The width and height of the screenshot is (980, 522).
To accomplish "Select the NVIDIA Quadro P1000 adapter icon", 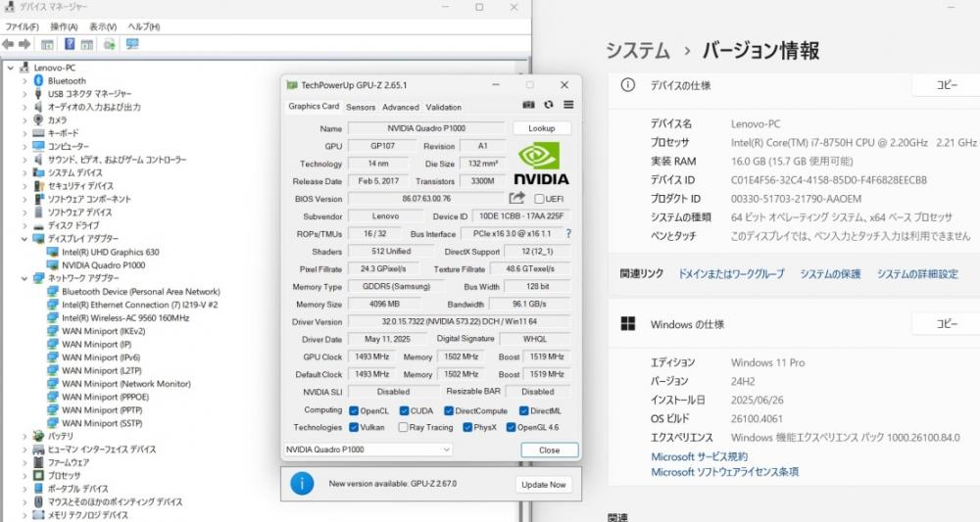I will click(53, 264).
